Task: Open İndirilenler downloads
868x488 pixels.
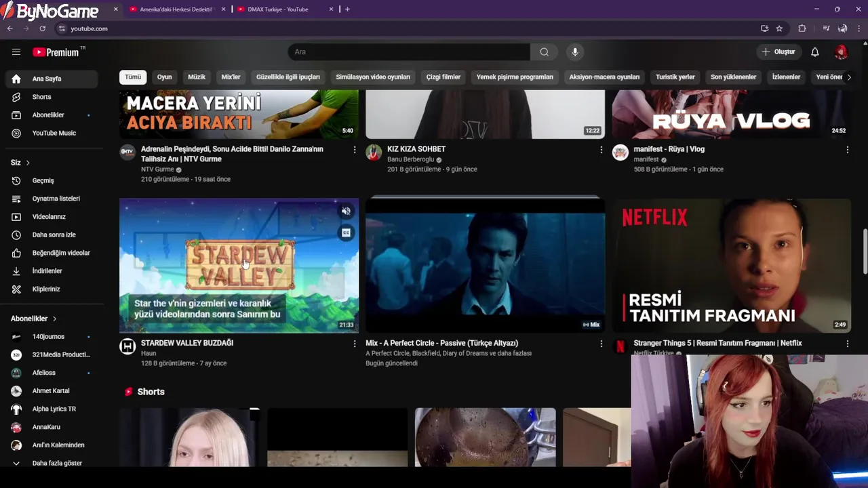Action: 52,271
